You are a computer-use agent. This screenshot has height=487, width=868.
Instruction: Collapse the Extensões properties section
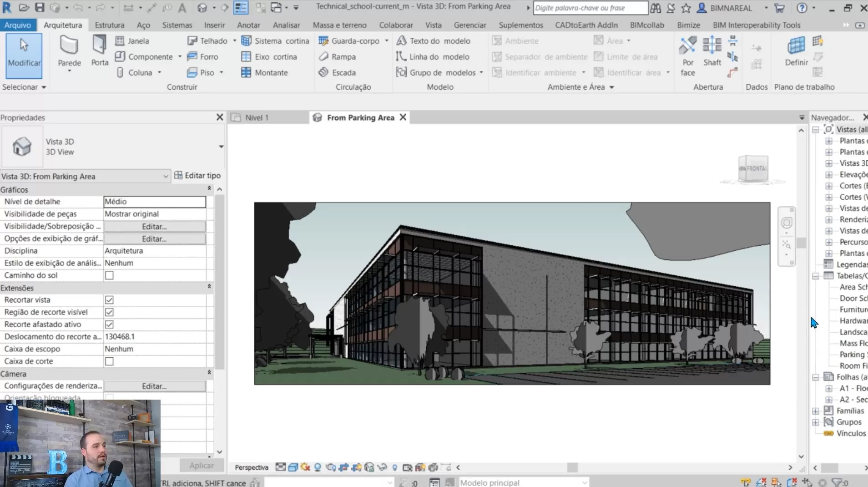209,287
